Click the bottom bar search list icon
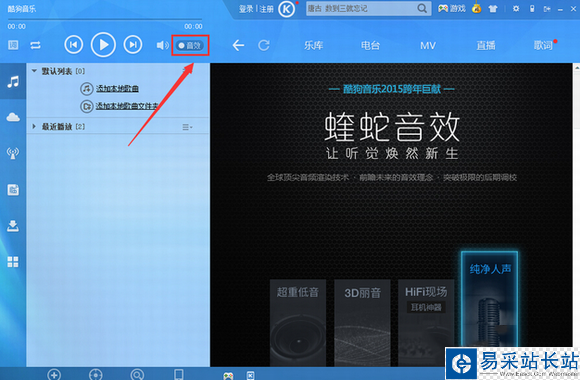 tap(137, 375)
